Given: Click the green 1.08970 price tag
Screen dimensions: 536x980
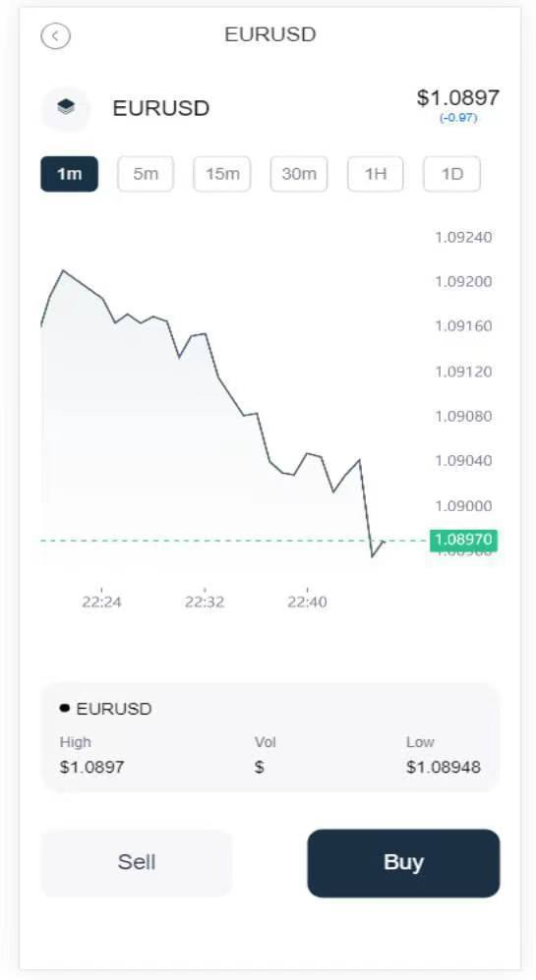Looking at the screenshot, I should coord(463,540).
